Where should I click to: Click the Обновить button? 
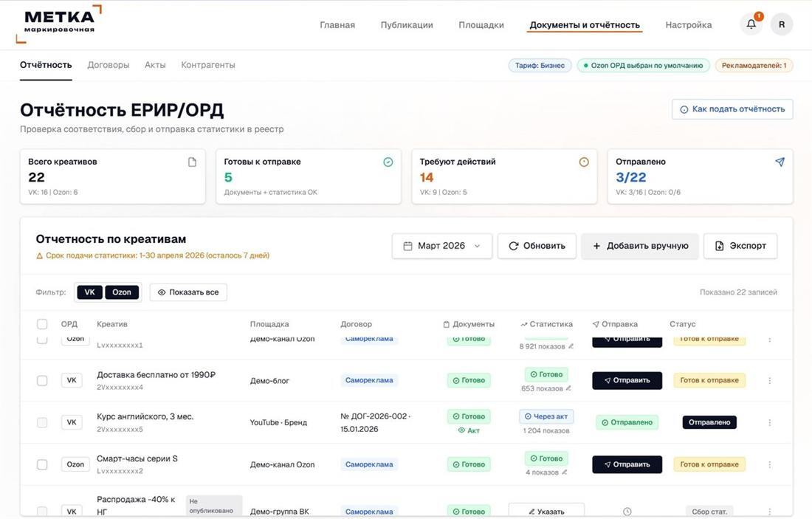click(x=537, y=246)
